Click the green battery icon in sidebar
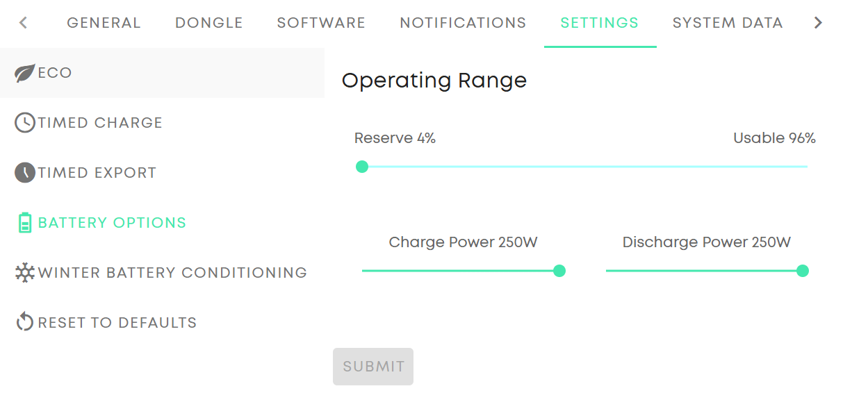 pyautogui.click(x=25, y=223)
